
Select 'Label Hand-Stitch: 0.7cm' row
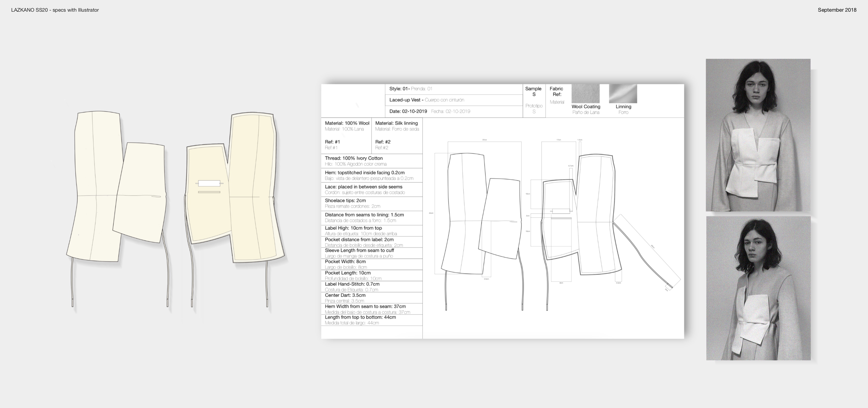coord(372,286)
